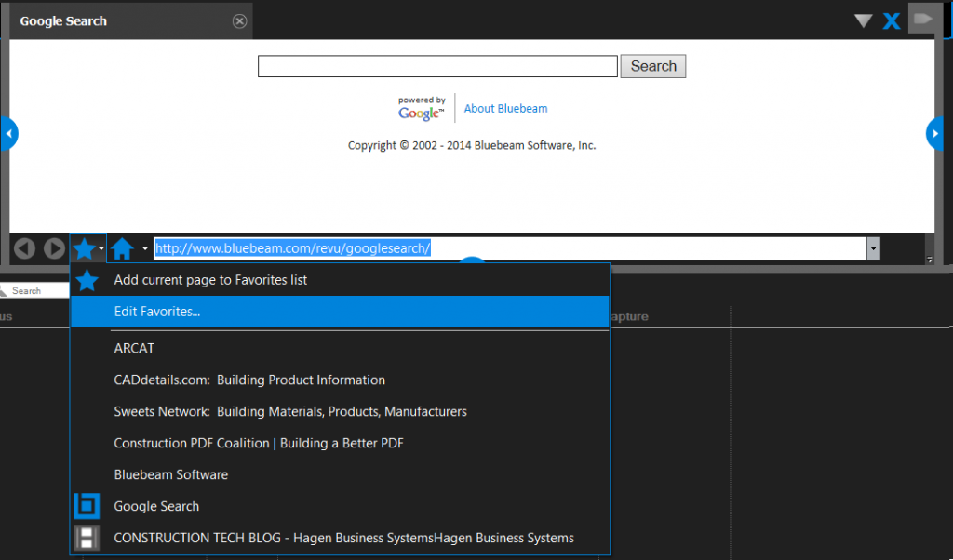The width and height of the screenshot is (953, 560).
Task: Open Sweets Network favorite entry
Action: [x=289, y=411]
